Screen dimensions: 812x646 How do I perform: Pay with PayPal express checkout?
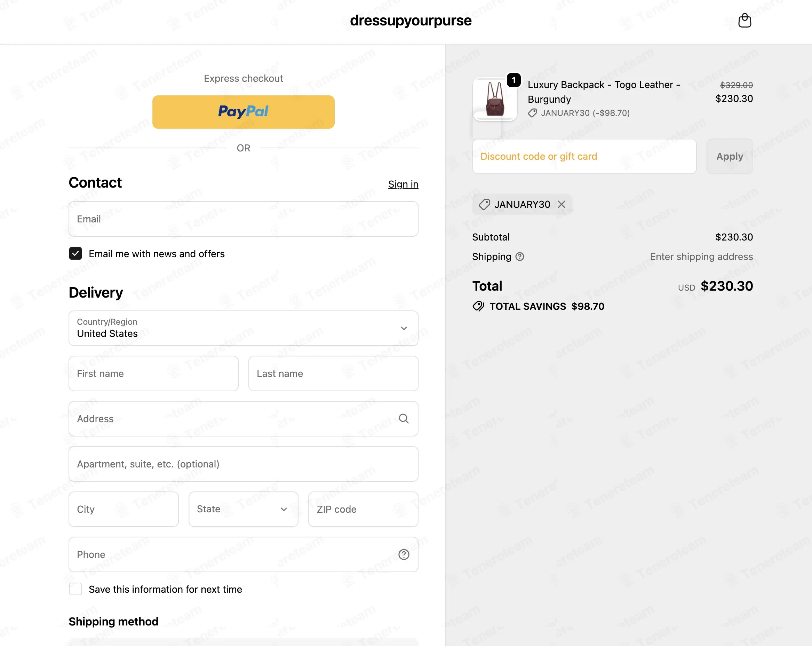[243, 112]
